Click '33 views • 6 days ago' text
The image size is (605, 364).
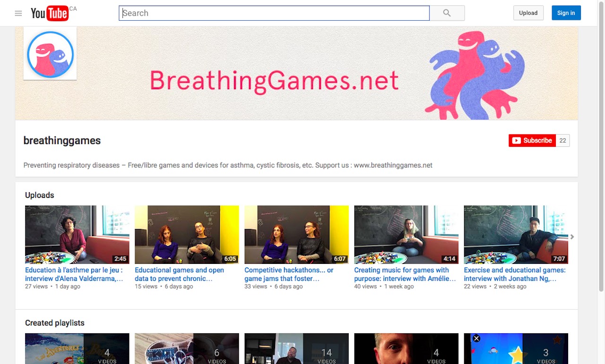click(273, 287)
